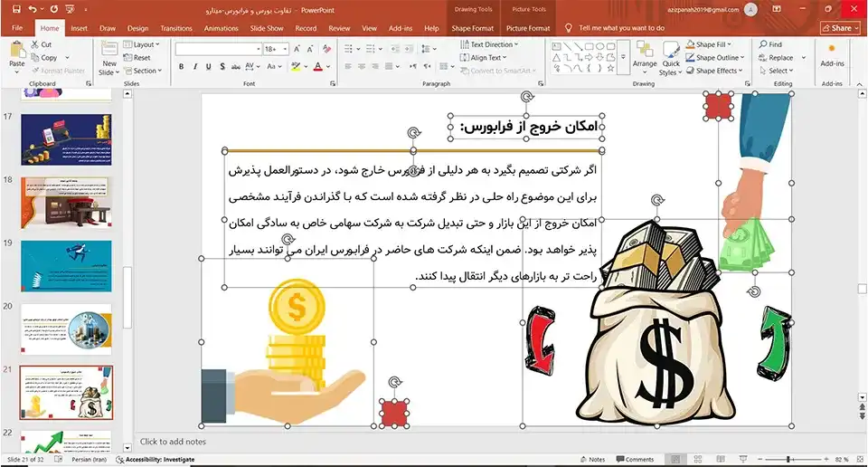Click Clear All Formatting icon
Image resolution: width=868 pixels, height=467 pixels.
pyautogui.click(x=327, y=49)
